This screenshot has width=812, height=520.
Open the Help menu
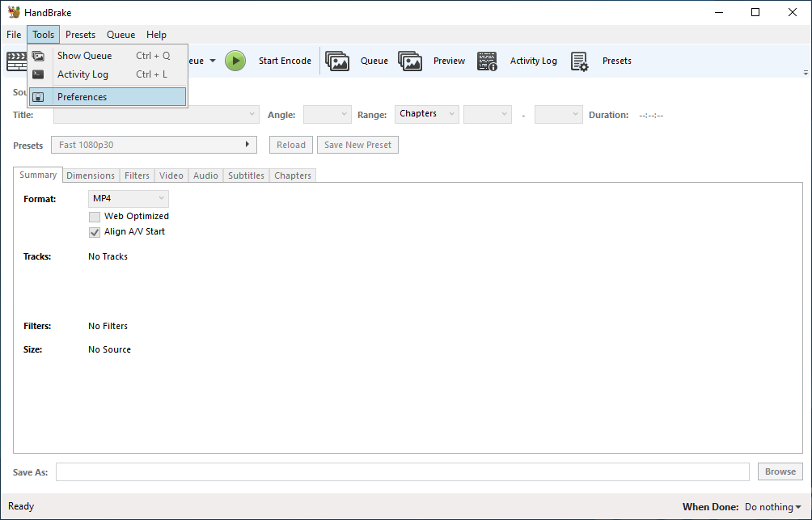(156, 35)
